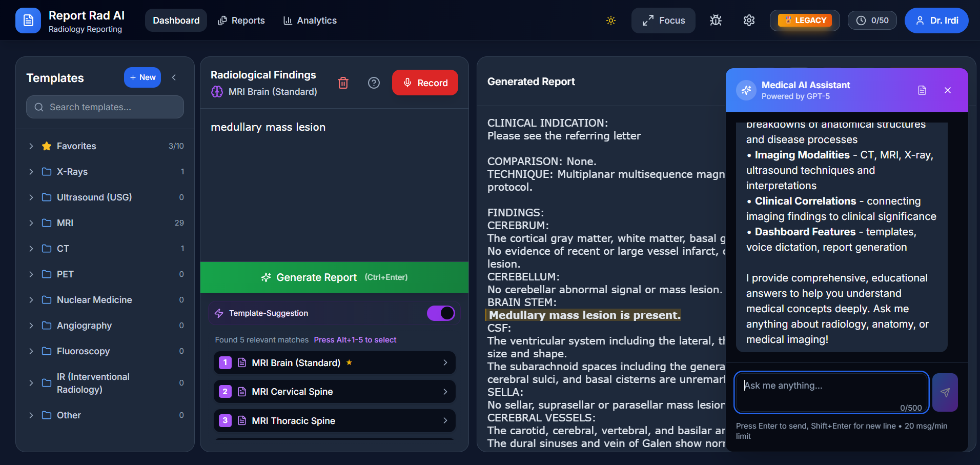Open settings via the gear icon

[x=748, y=21]
